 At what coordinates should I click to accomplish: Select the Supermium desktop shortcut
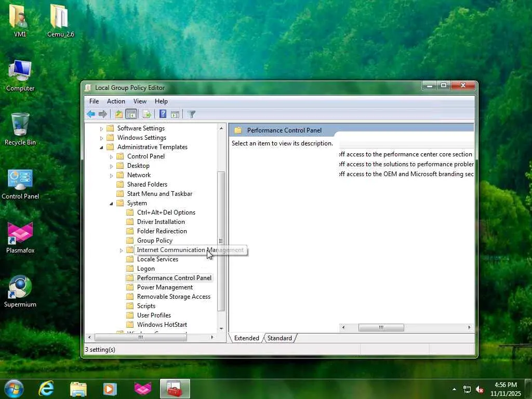point(20,291)
